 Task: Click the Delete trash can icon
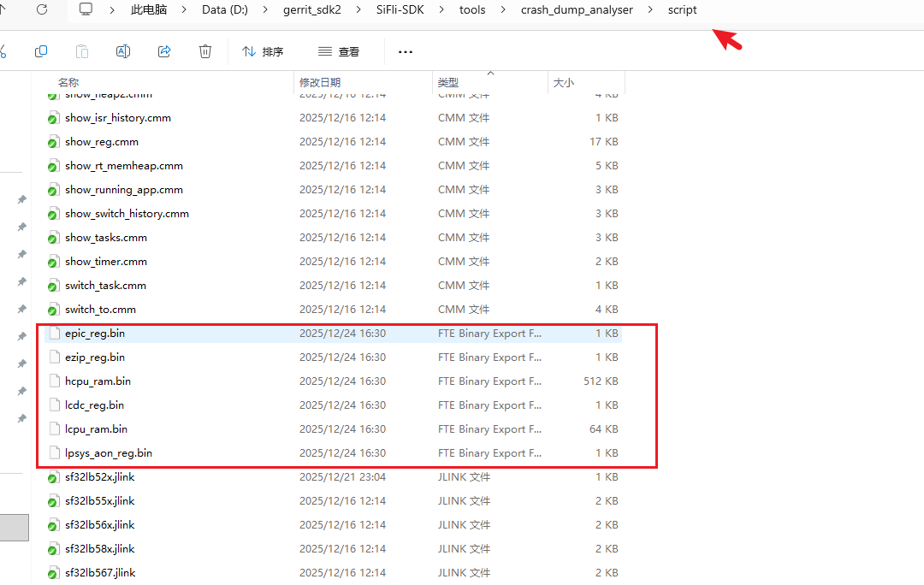tap(205, 51)
